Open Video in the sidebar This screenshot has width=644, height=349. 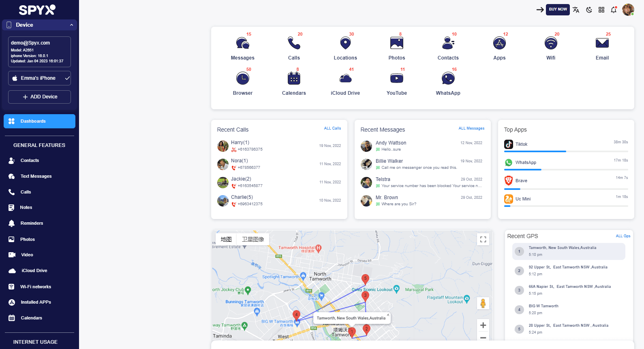[21, 255]
